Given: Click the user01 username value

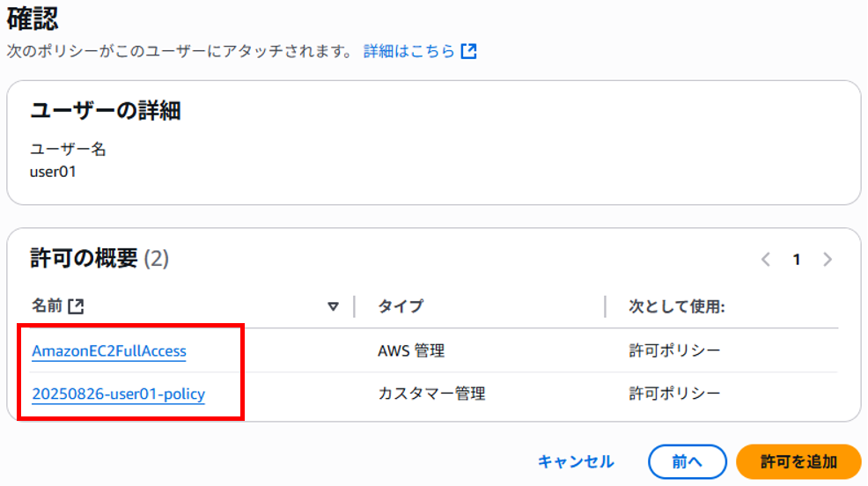Looking at the screenshot, I should pyautogui.click(x=53, y=173).
